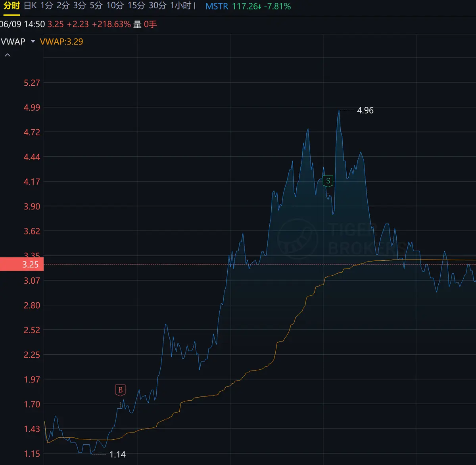Click the 06/09 14:50 timestamp

[x=23, y=24]
